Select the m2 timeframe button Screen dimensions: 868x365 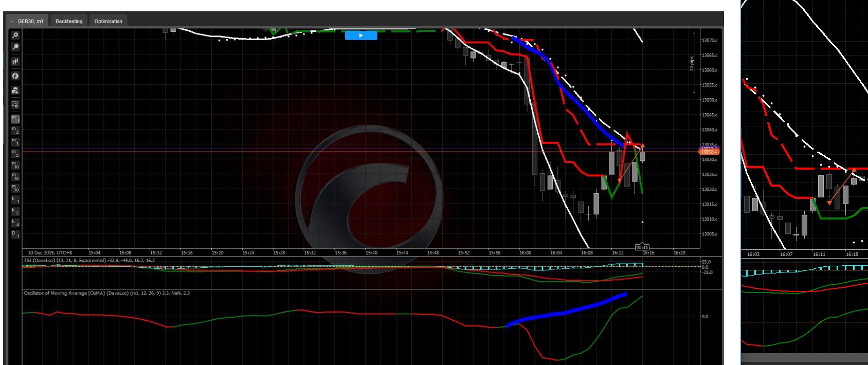point(15,131)
